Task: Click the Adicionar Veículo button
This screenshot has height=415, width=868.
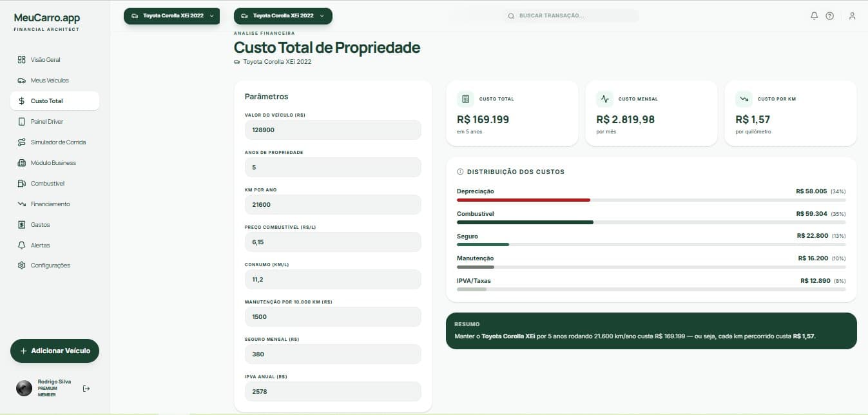Action: pos(55,351)
